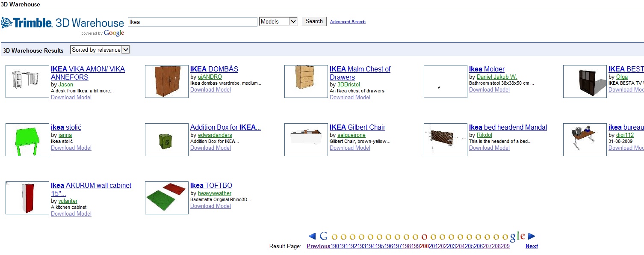Open IKEA Malm Chest of Drawers title
This screenshot has height=255, width=644.
360,73
